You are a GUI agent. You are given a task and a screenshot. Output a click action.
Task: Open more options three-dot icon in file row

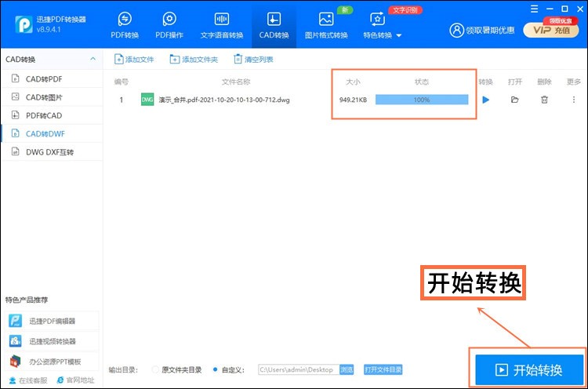573,100
